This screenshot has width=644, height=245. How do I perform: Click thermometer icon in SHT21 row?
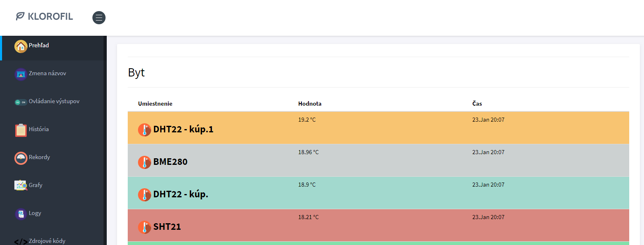coord(145,227)
